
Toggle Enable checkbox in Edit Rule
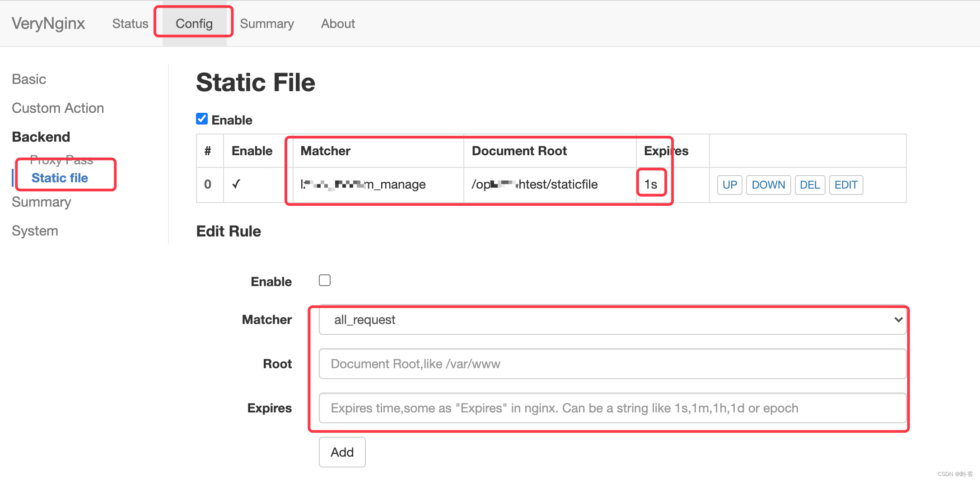point(325,280)
